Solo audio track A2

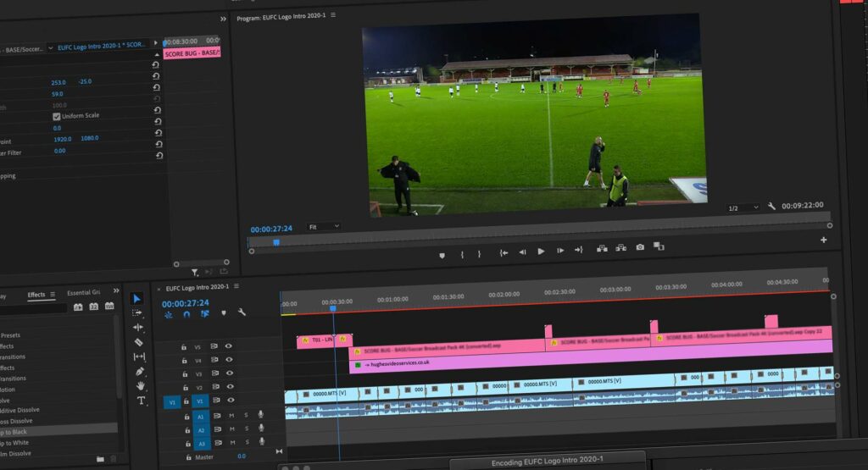(x=246, y=429)
